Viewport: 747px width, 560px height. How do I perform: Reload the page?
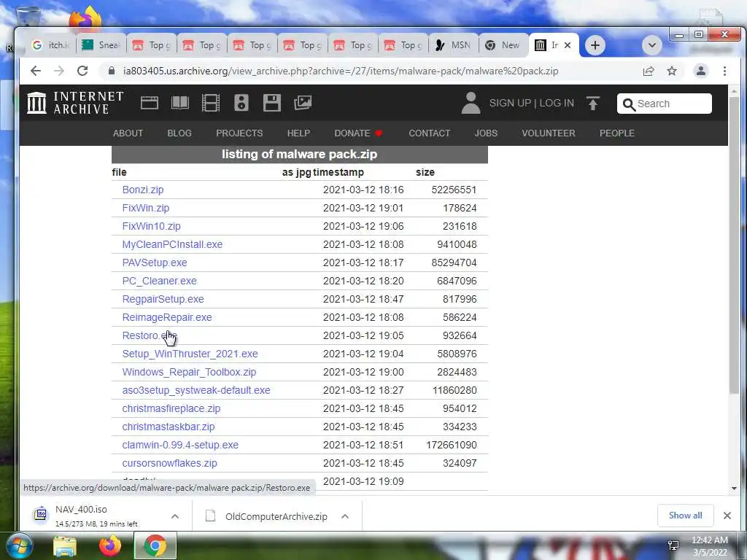[x=82, y=71]
